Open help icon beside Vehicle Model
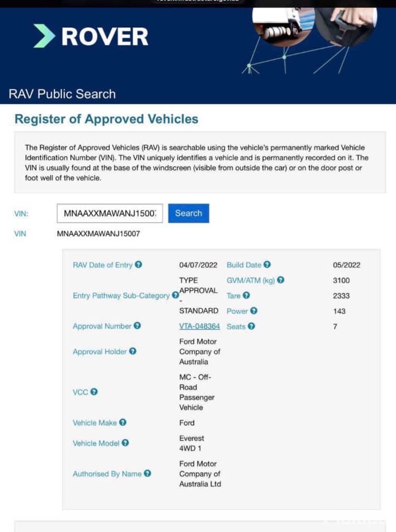This screenshot has height=532, width=396. 125,443
